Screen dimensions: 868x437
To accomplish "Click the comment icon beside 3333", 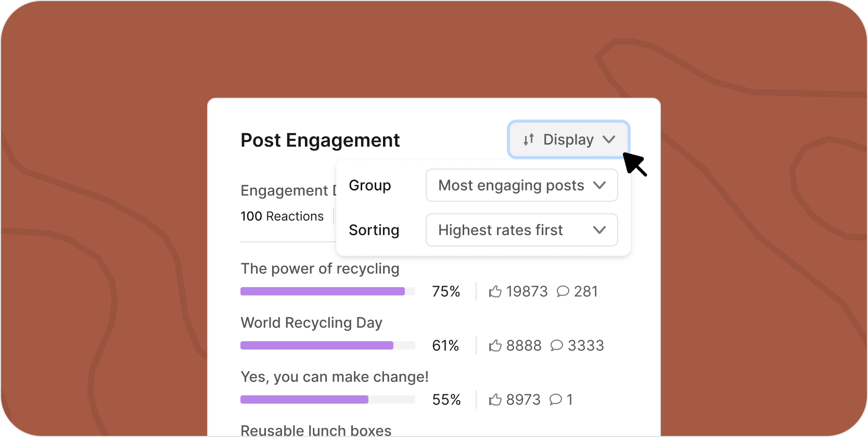I will (x=557, y=345).
